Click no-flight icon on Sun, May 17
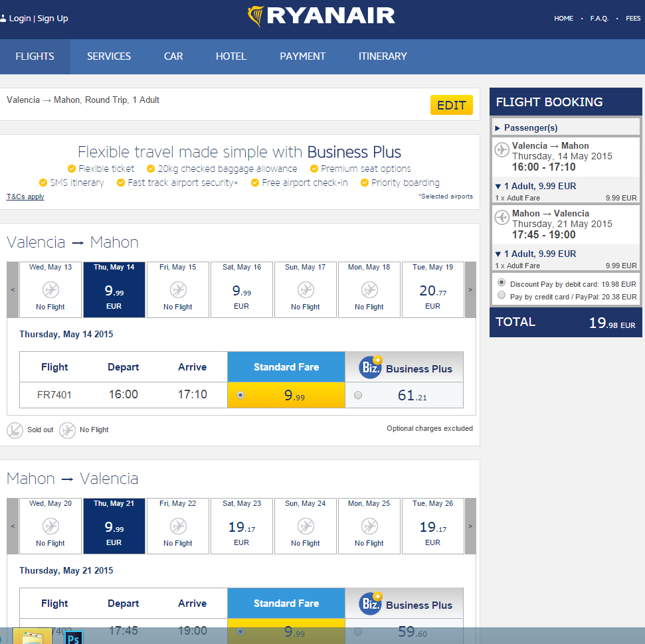The width and height of the screenshot is (645, 644). point(306,290)
